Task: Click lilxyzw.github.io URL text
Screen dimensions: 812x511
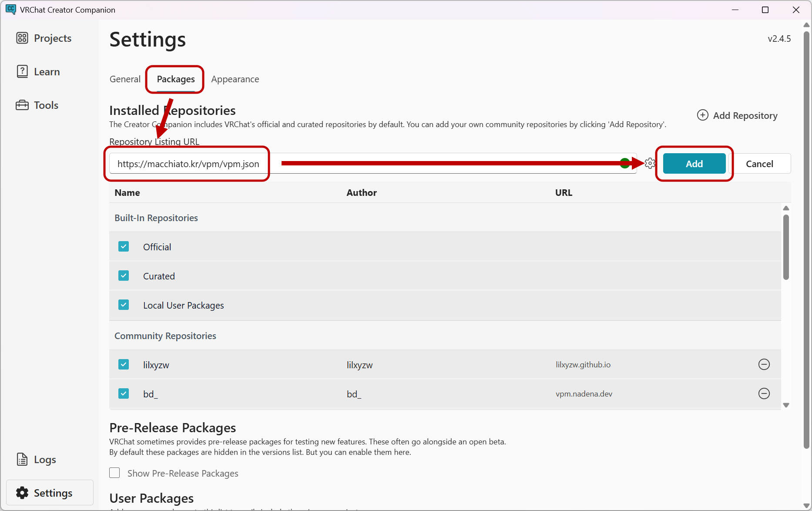Action: (x=583, y=365)
